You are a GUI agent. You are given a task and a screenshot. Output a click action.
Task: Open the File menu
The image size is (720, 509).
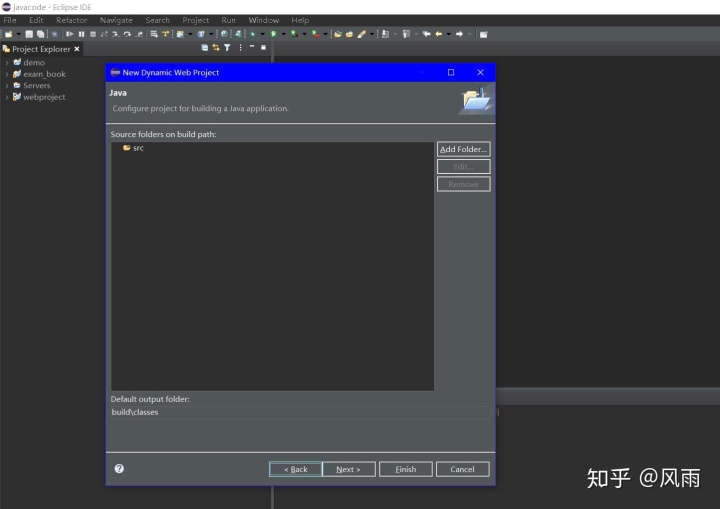[x=10, y=20]
